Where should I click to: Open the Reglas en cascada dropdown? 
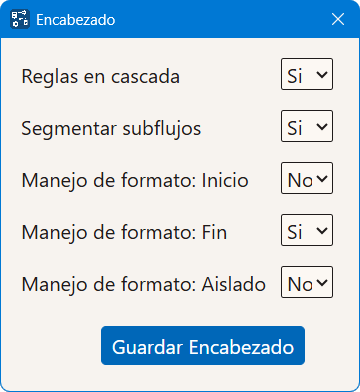pyautogui.click(x=307, y=74)
